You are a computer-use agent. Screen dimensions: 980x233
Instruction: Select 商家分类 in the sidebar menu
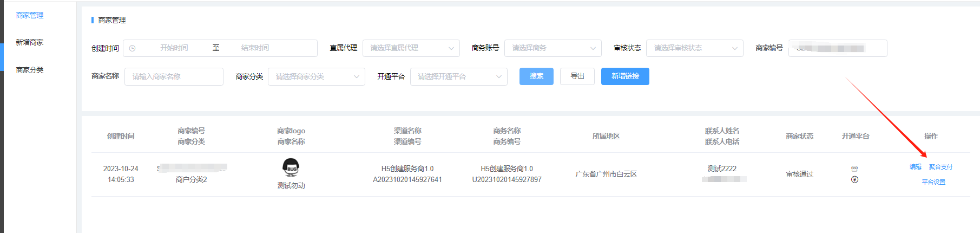click(x=30, y=70)
